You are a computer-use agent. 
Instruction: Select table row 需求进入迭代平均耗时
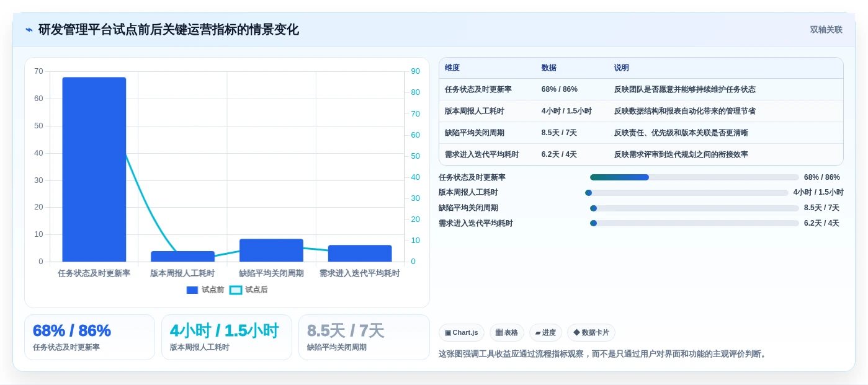pos(641,154)
